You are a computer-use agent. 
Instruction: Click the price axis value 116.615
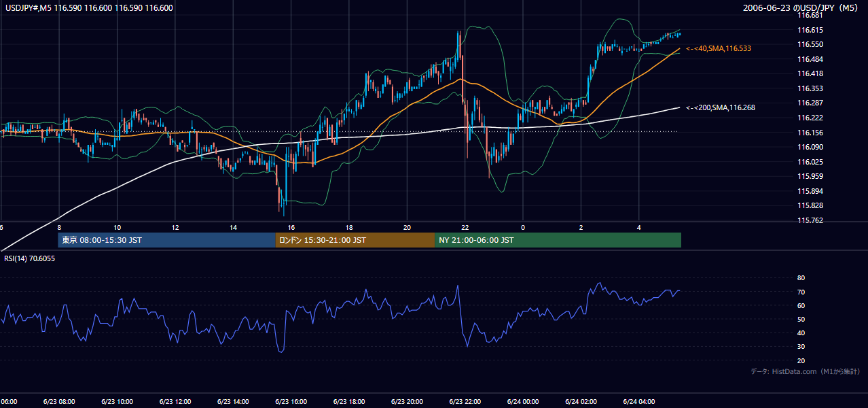coord(810,30)
